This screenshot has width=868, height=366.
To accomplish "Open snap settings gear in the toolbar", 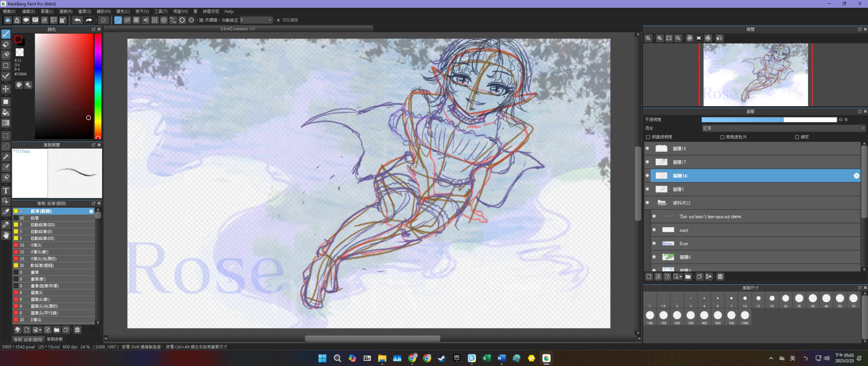I will pos(191,20).
